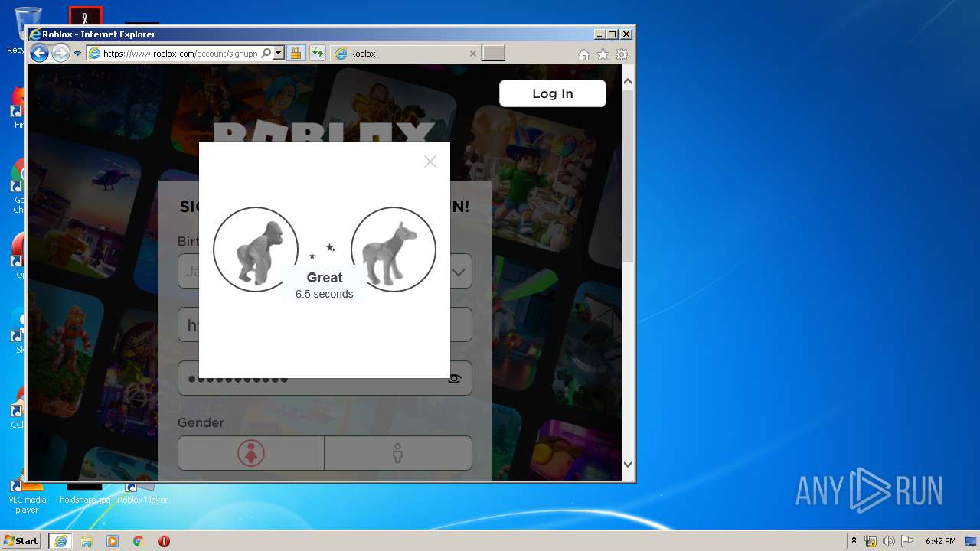Open the Windows Start menu

pyautogui.click(x=21, y=540)
